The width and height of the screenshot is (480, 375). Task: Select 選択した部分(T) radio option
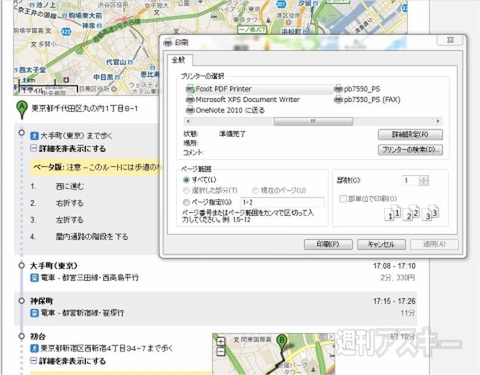click(x=186, y=191)
